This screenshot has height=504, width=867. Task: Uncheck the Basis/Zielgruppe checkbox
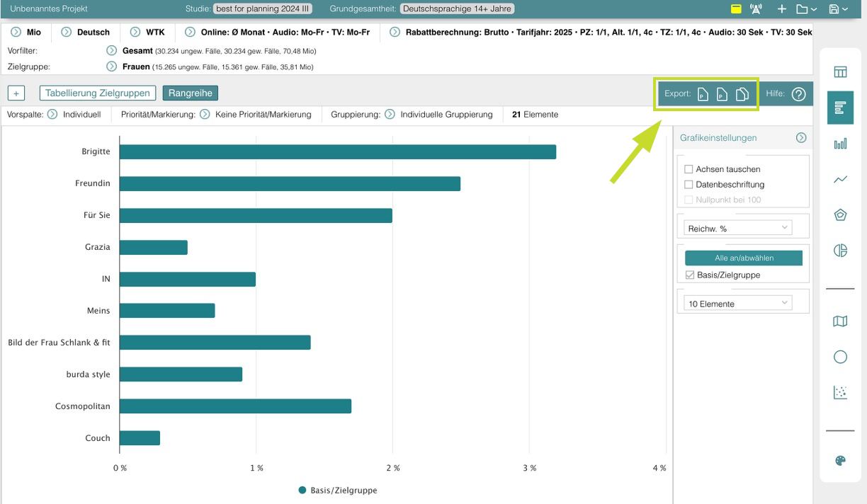tap(689, 275)
